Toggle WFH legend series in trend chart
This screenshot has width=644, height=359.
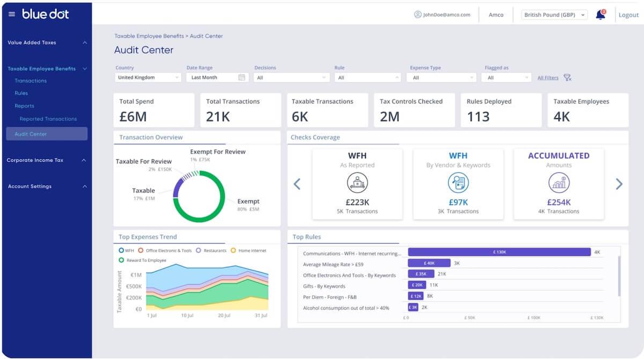click(126, 251)
